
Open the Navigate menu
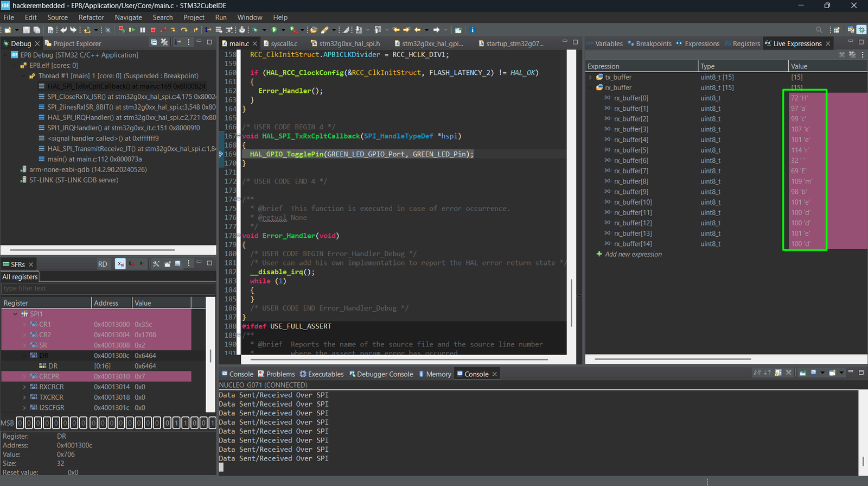[x=128, y=17]
